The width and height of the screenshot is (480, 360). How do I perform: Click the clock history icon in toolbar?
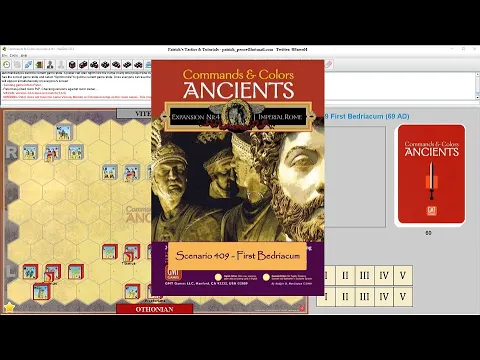point(6,65)
